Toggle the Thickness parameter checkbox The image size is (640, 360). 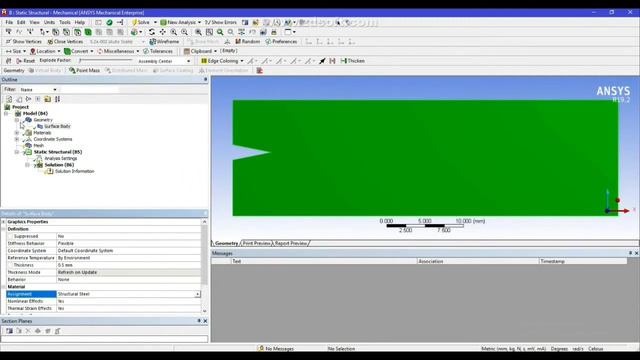pos(11,265)
